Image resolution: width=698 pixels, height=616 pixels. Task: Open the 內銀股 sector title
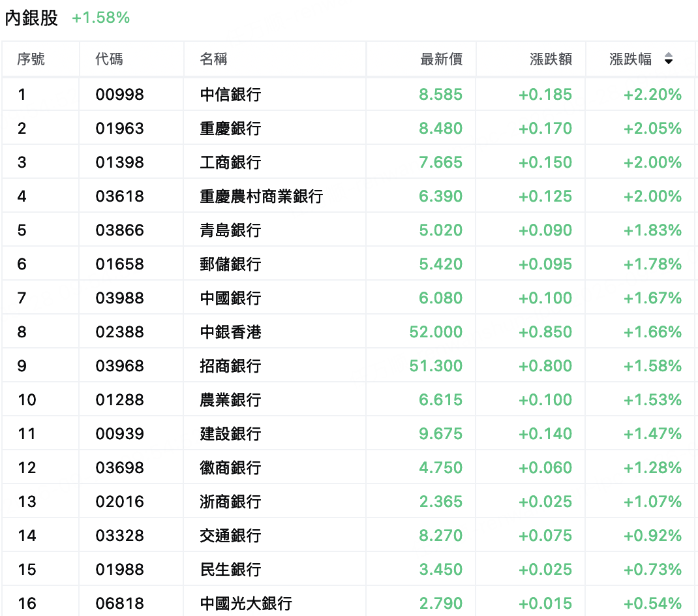point(31,18)
